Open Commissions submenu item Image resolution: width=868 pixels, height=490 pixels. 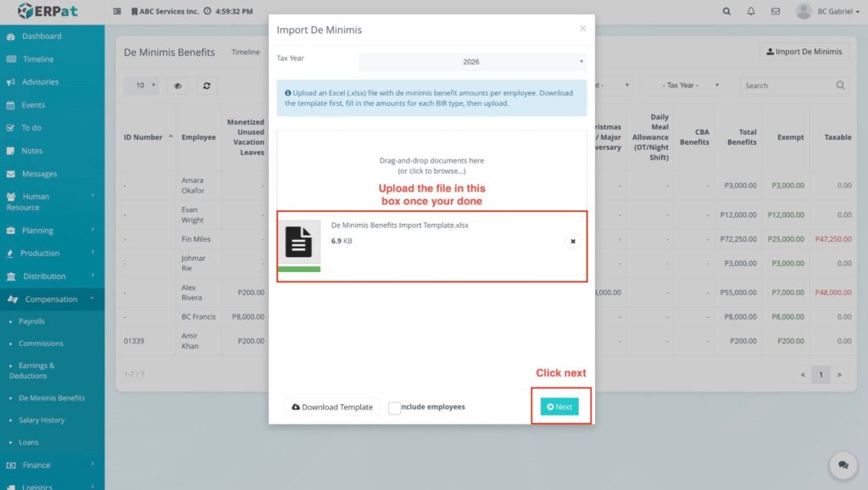[41, 343]
